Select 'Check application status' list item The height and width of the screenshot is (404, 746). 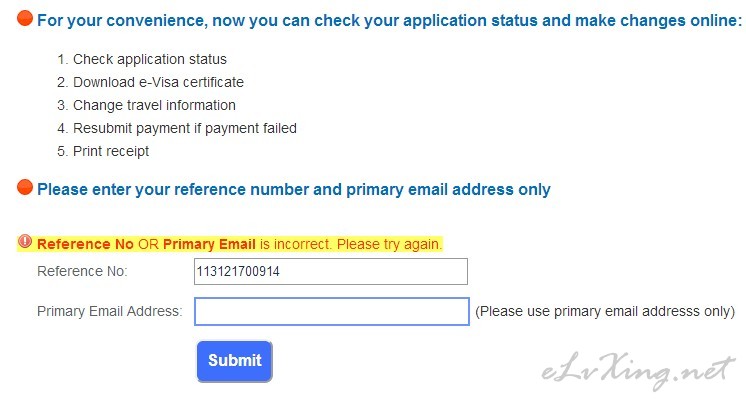(142, 59)
